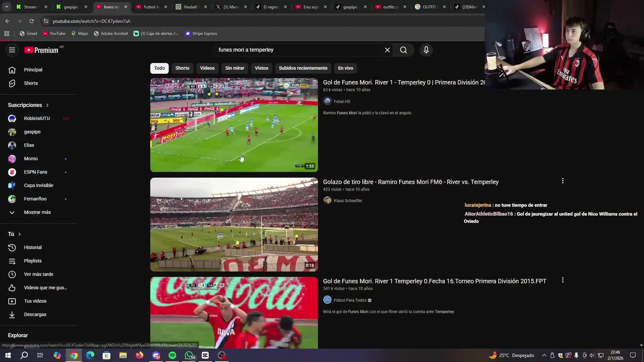Open the Adobe Acrobat bookmark

pos(111,34)
